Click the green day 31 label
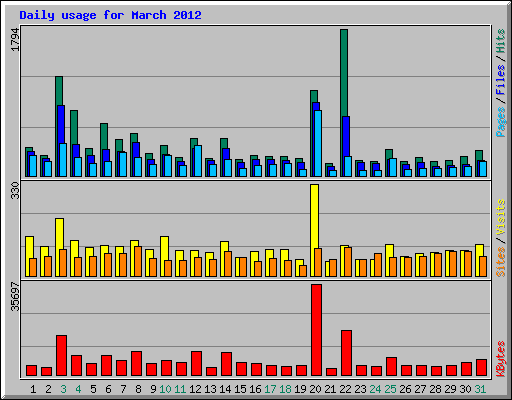Image resolution: width=512 pixels, height=400 pixels. click(x=480, y=389)
